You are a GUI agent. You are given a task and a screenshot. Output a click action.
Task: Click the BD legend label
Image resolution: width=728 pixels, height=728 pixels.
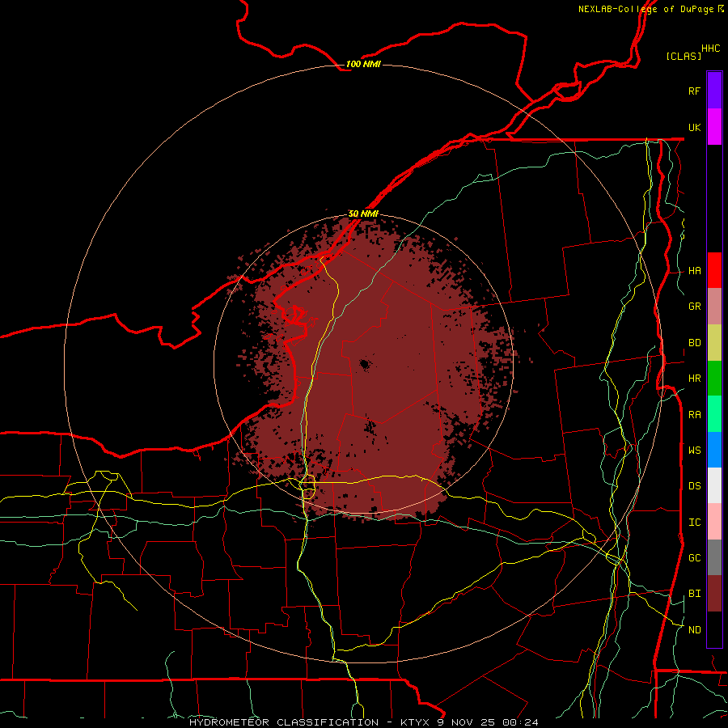[694, 343]
